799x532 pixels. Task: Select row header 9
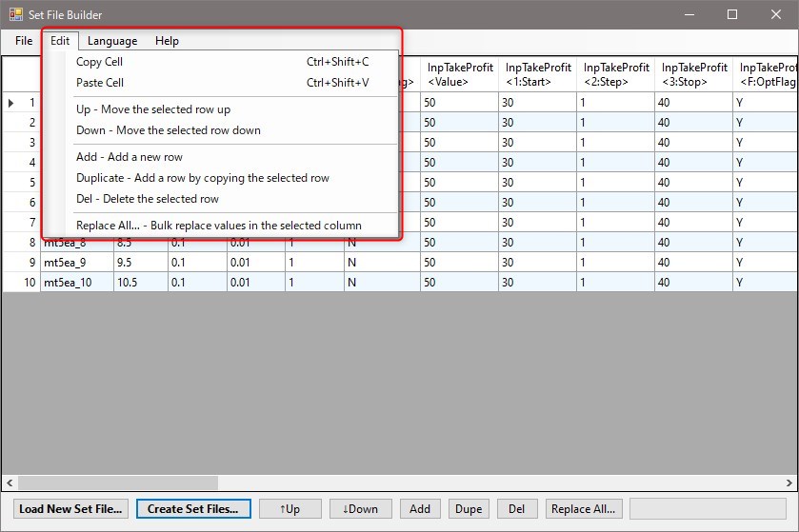click(x=21, y=262)
